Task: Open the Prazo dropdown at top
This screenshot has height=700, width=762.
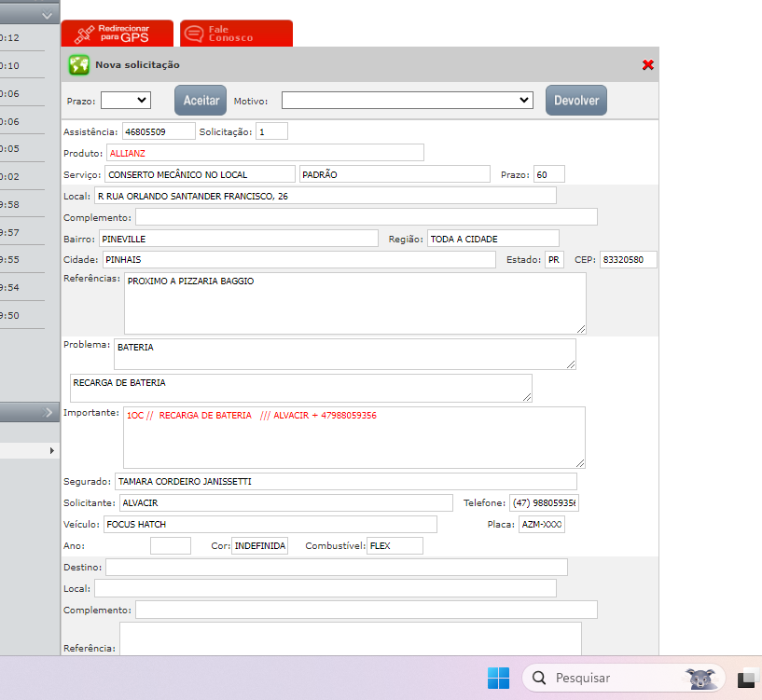Action: click(125, 101)
